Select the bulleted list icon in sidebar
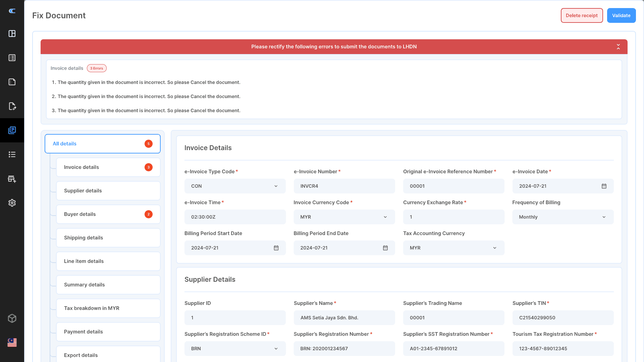644x362 pixels. tap(12, 154)
